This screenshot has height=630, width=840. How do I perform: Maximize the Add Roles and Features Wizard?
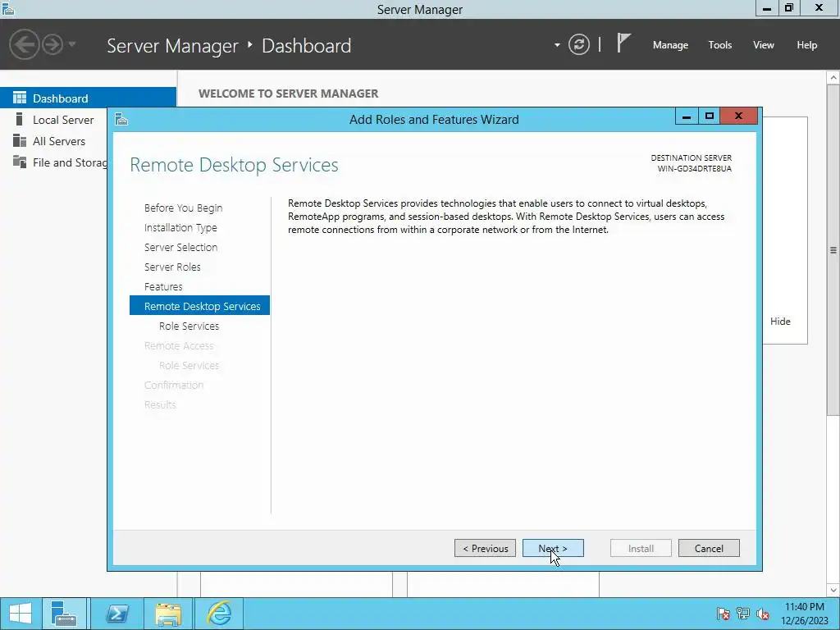tap(709, 116)
